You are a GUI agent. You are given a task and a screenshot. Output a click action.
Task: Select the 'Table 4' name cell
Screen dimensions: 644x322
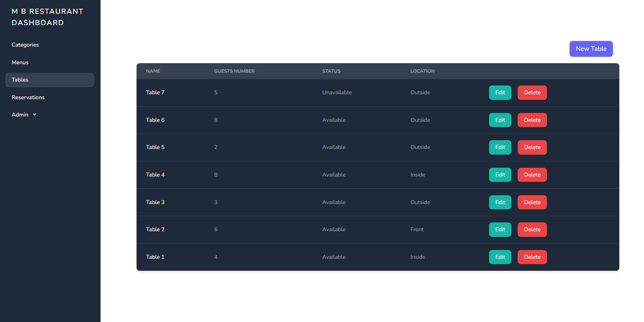155,175
